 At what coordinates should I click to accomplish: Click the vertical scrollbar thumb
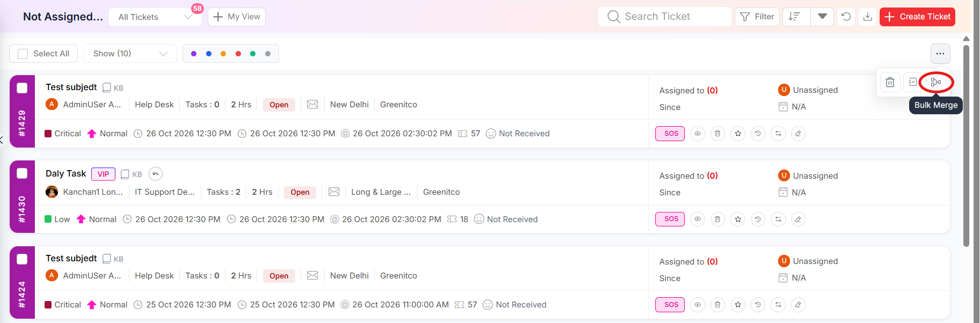[x=966, y=145]
